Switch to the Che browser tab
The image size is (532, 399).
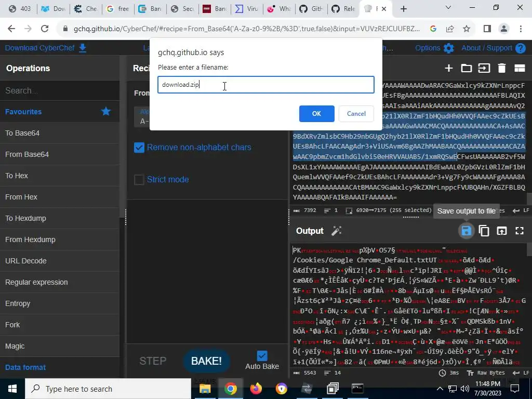[x=86, y=9]
